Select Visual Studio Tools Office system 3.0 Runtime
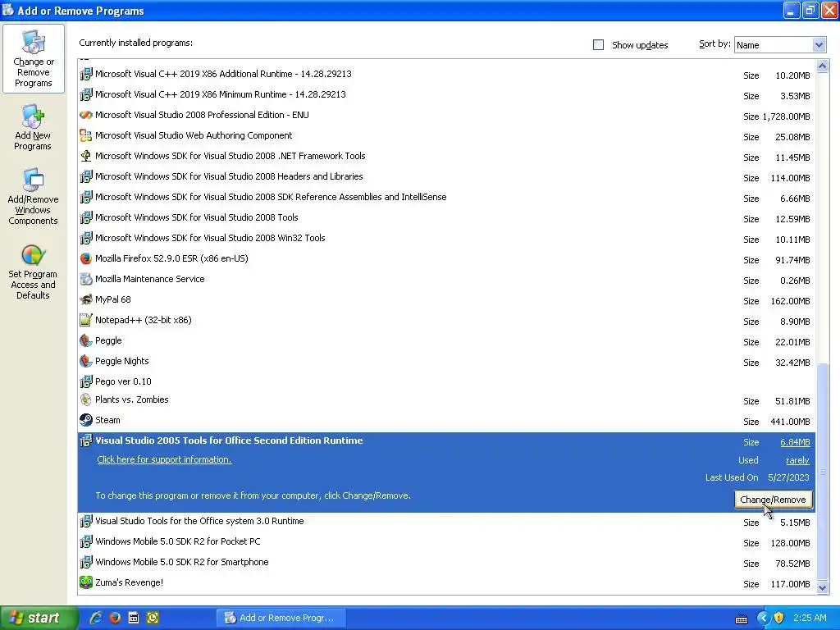The image size is (840, 630). [199, 521]
